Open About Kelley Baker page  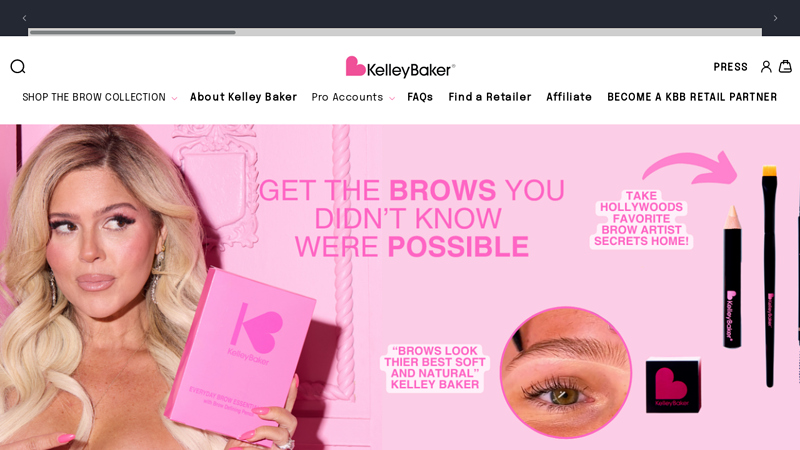click(243, 97)
